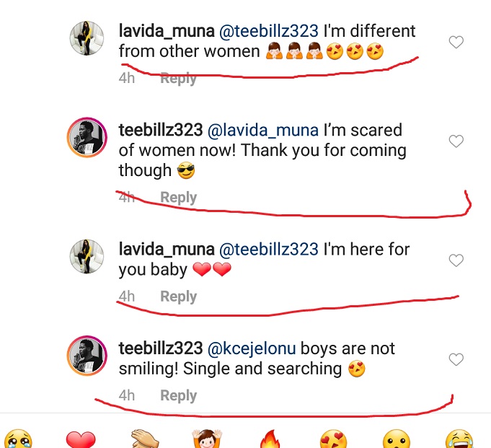The width and height of the screenshot is (491, 448).
Task: Reply to "I'm here for you baby" comment
Action: click(178, 297)
